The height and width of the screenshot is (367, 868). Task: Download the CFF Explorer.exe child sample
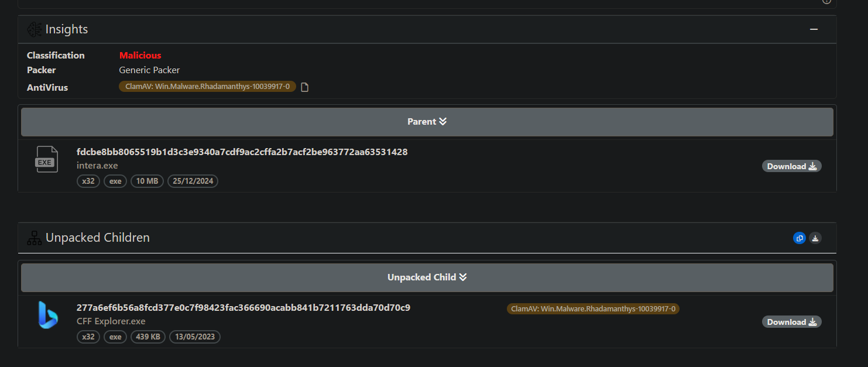tap(791, 322)
